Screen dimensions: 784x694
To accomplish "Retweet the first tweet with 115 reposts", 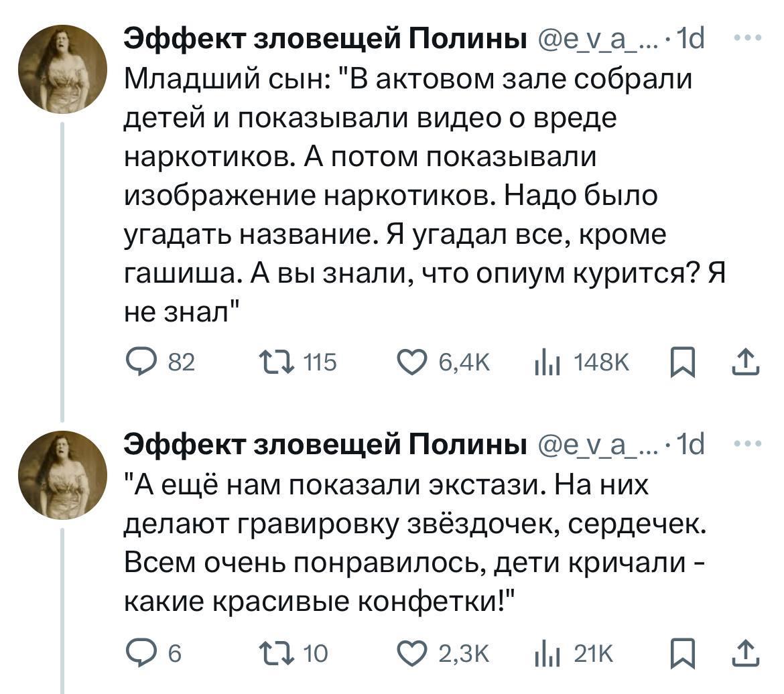I will 277,362.
